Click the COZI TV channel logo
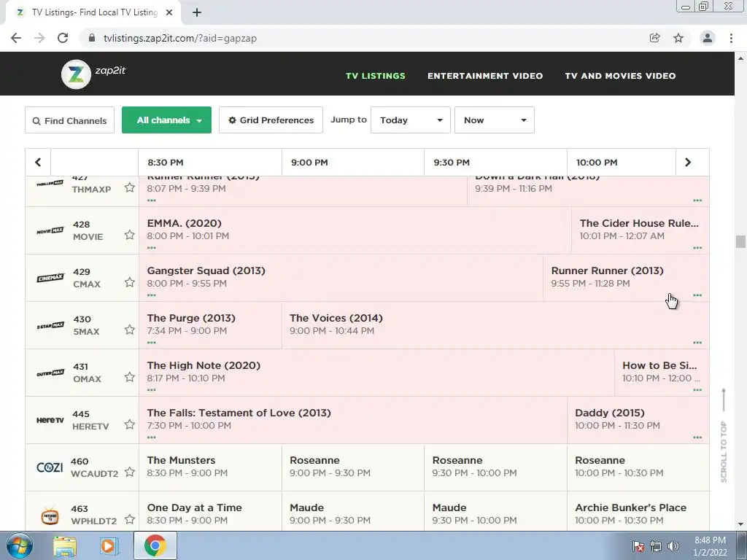The height and width of the screenshot is (560, 747). (x=50, y=467)
